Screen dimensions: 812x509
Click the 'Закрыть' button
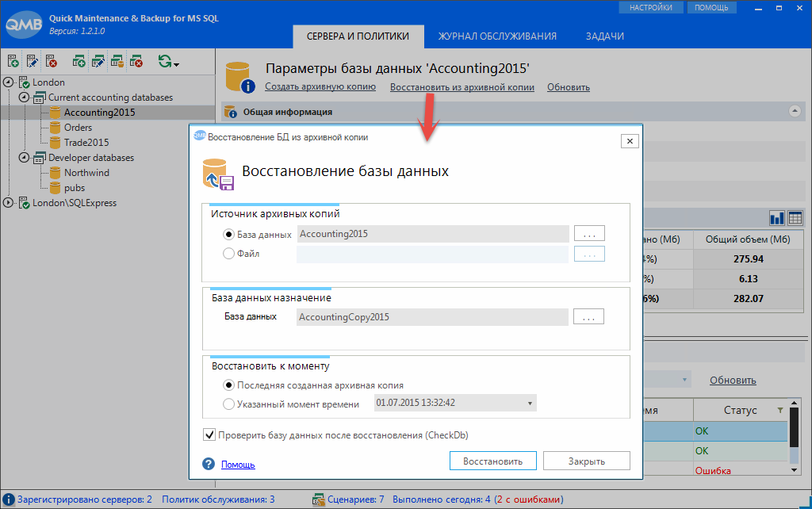587,461
